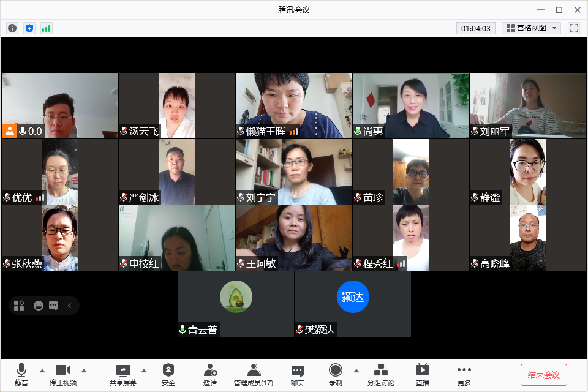Open the layout grid icon in floating bar
The height and width of the screenshot is (392, 588).
pos(19,306)
